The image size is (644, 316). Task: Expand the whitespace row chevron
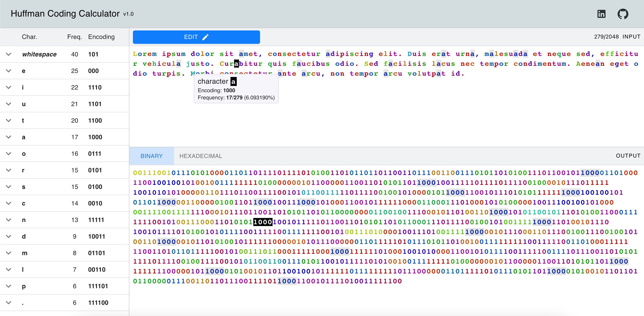9,54
